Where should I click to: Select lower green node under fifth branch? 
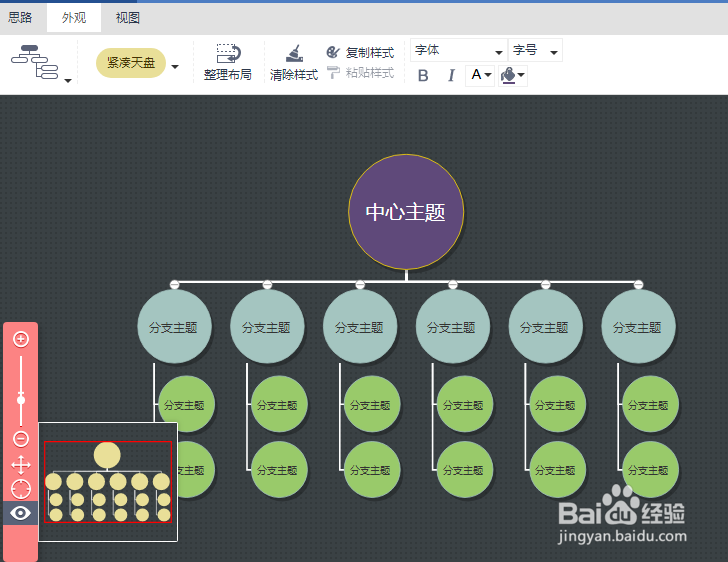557,470
